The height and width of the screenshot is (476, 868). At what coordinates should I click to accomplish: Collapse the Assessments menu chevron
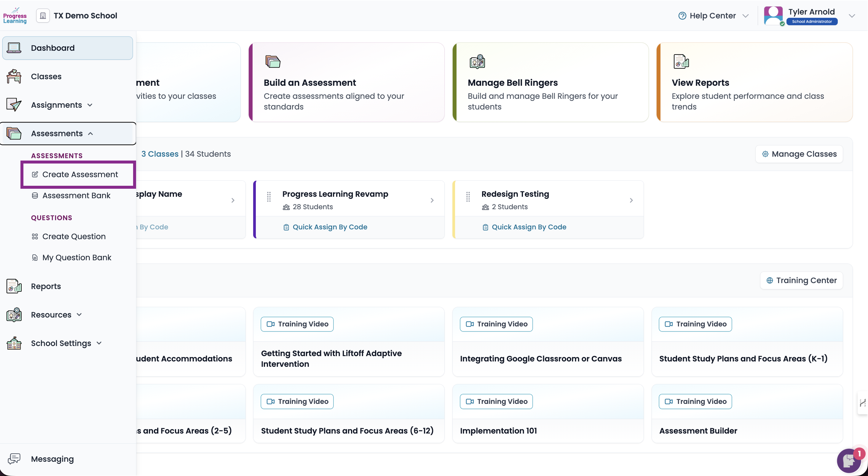pyautogui.click(x=91, y=134)
